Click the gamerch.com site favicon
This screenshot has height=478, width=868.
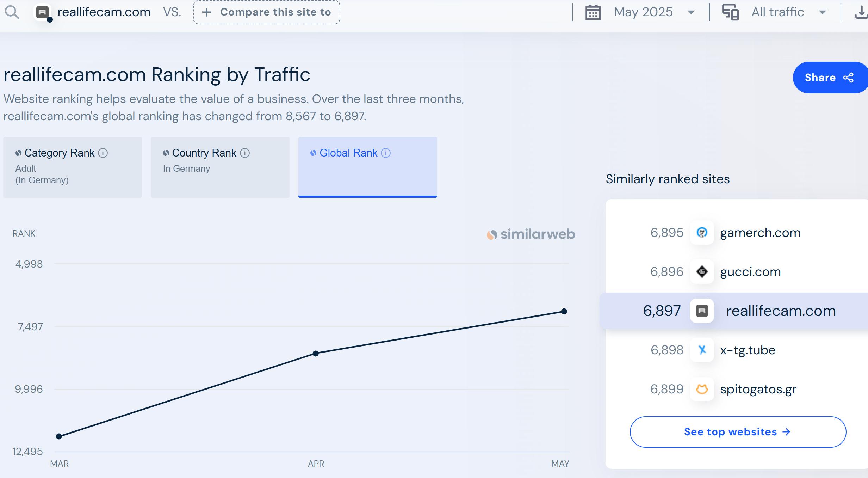702,233
